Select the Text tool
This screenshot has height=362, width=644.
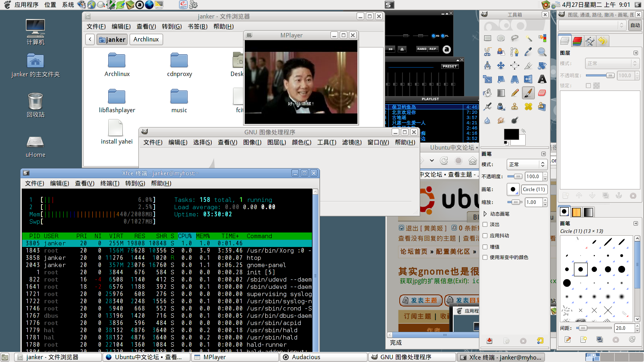pyautogui.click(x=542, y=79)
